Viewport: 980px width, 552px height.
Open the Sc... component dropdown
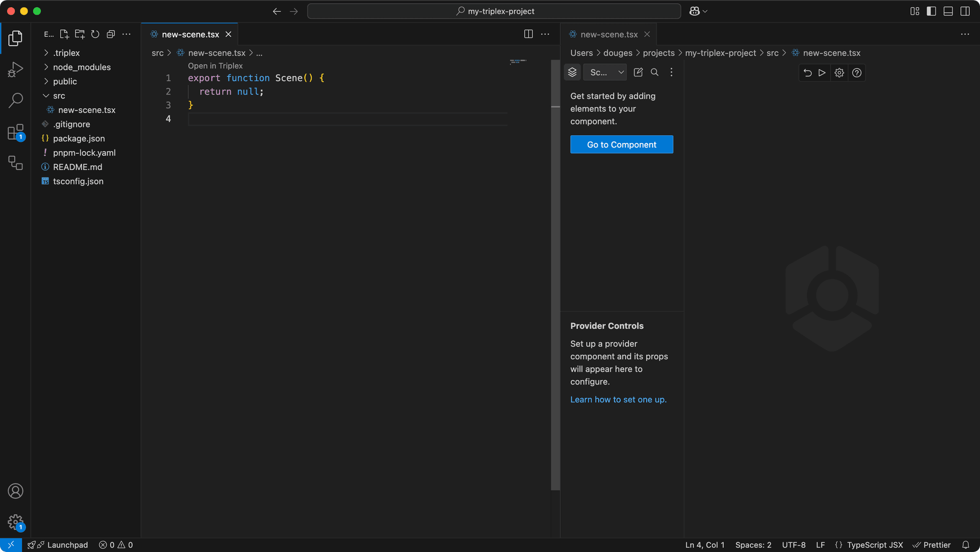(x=605, y=73)
